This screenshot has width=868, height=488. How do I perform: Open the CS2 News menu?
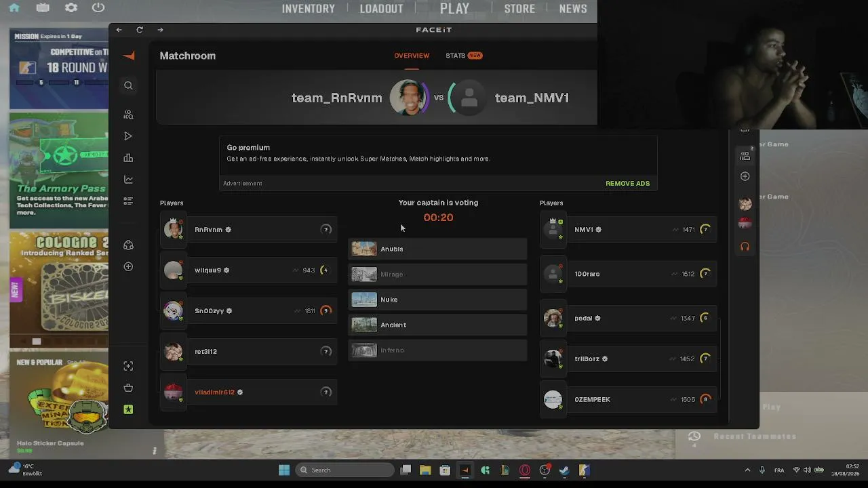[x=573, y=9]
